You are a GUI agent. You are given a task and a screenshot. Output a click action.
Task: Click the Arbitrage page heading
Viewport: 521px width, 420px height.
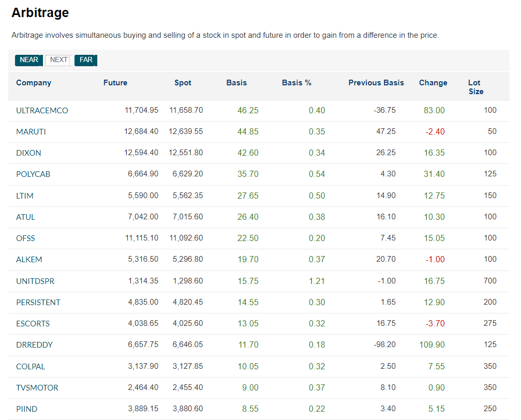click(40, 12)
